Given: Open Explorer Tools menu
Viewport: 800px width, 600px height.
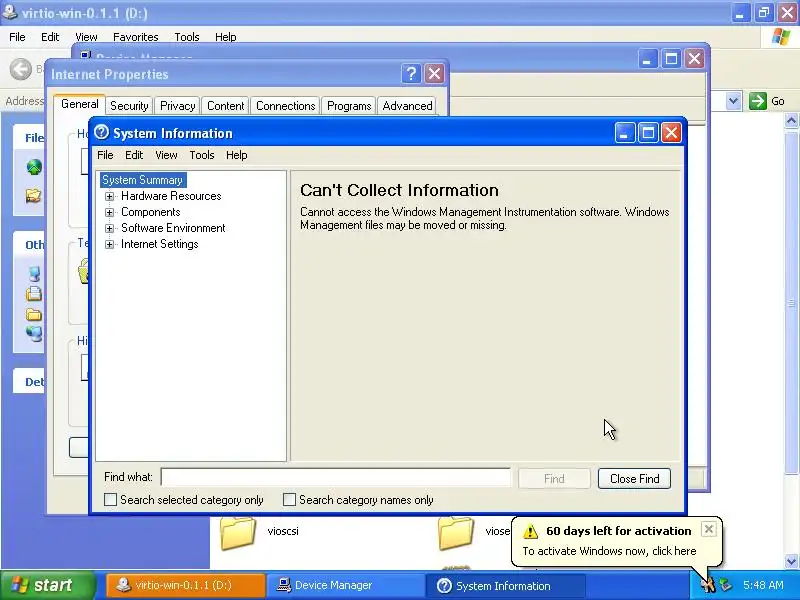Looking at the screenshot, I should pyautogui.click(x=187, y=37).
